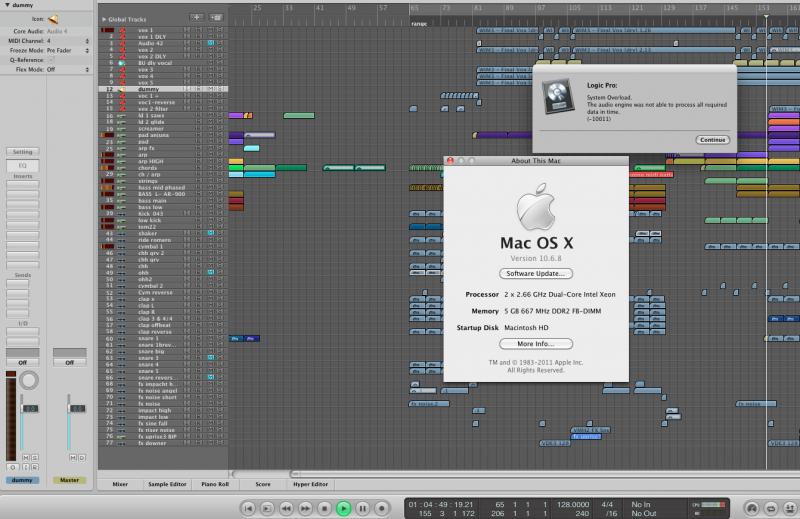
Task: Click the track icon in the dummy inspector
Action: click(x=53, y=19)
